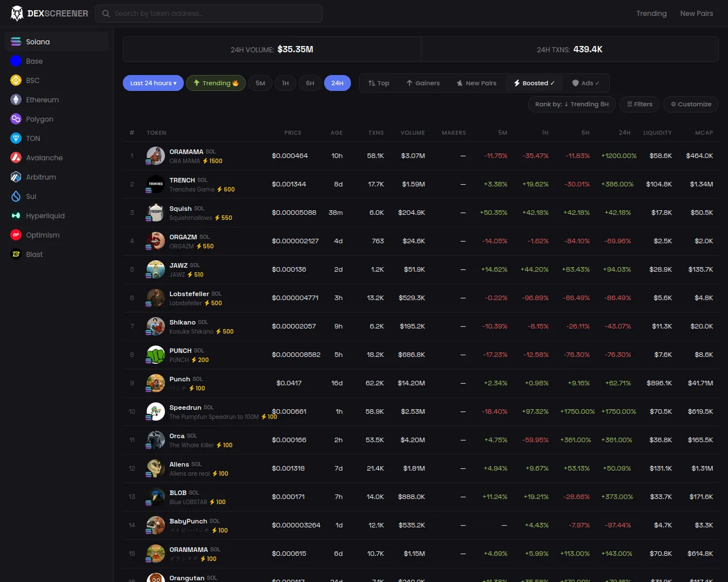Sort by the AGE column header
The height and width of the screenshot is (582, 728).
click(337, 132)
